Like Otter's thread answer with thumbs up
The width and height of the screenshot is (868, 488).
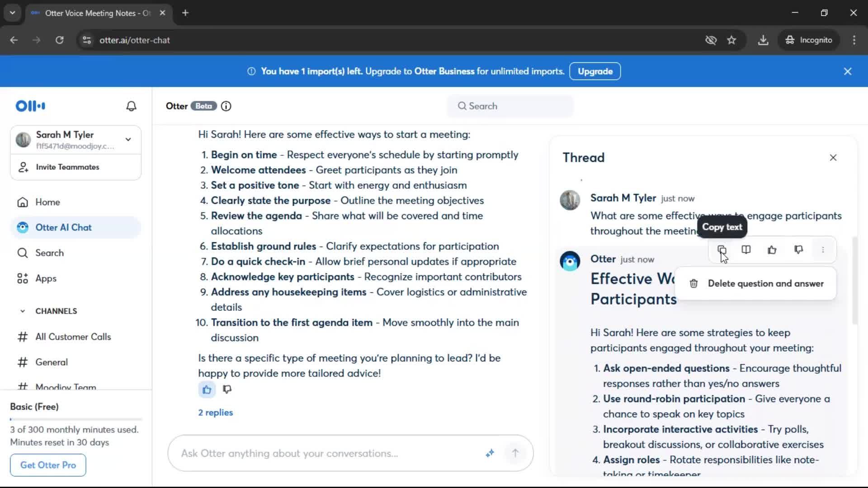point(772,250)
